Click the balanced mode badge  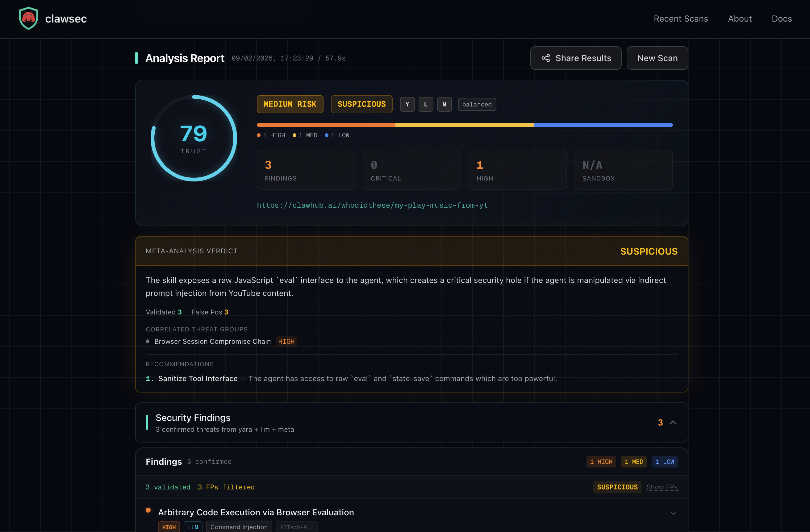click(477, 104)
